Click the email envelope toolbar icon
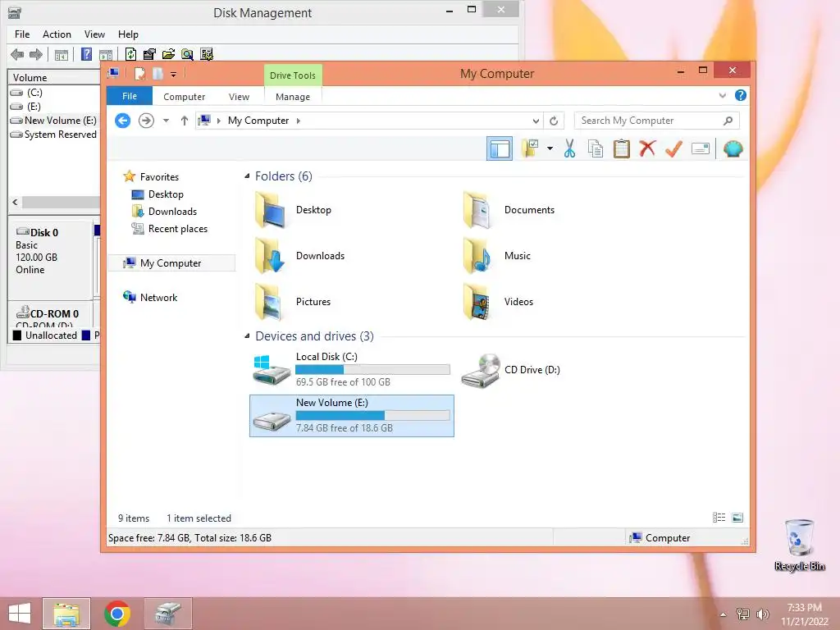The image size is (840, 630). (x=701, y=148)
